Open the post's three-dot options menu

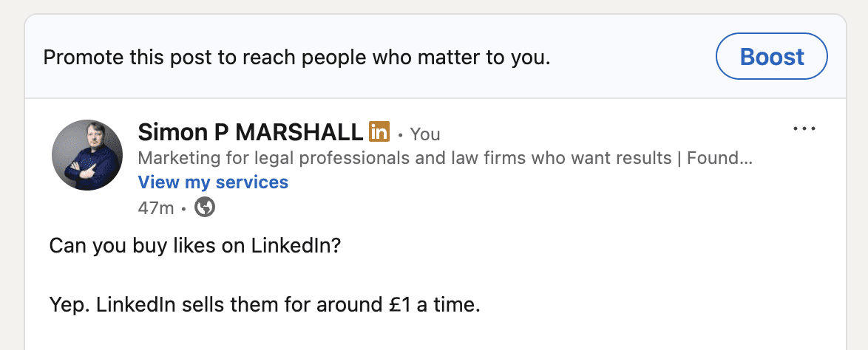coord(804,129)
